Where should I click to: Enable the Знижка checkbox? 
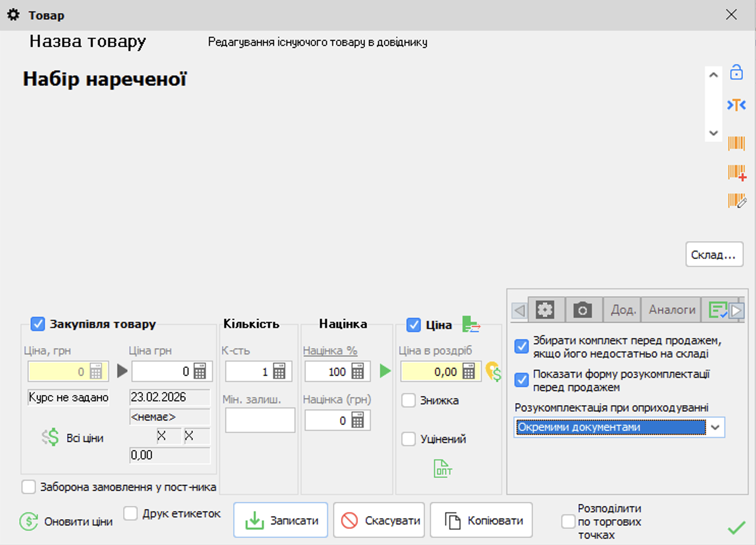pos(409,400)
